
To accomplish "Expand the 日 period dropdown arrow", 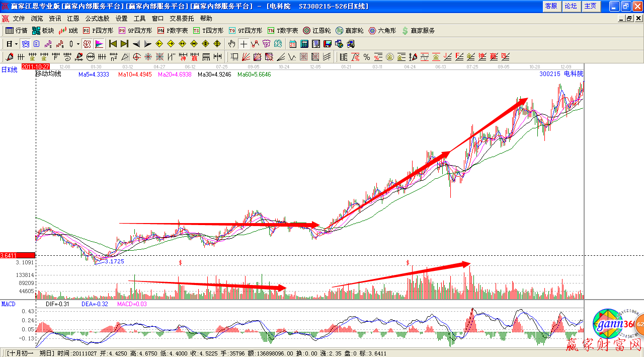I will (x=16, y=44).
